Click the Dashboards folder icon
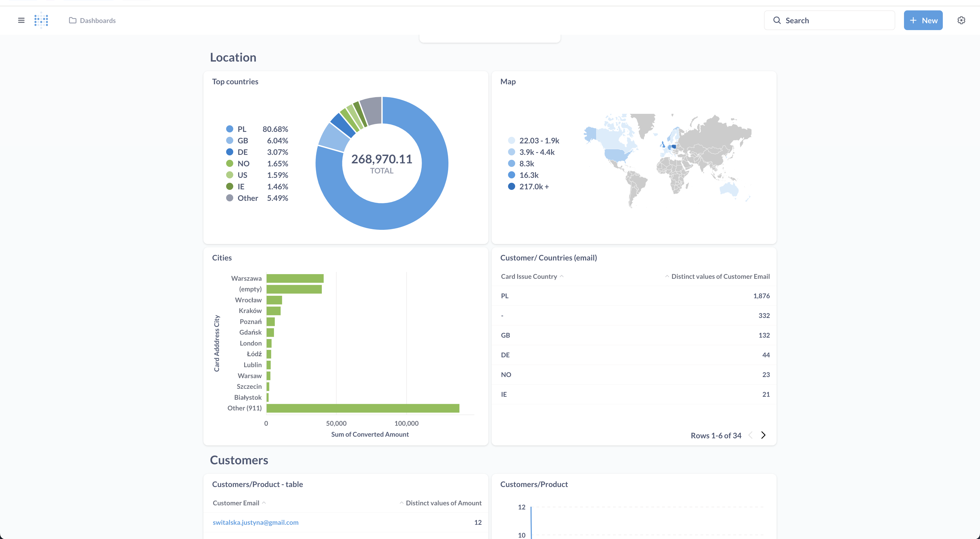The width and height of the screenshot is (980, 539). pyautogui.click(x=73, y=20)
